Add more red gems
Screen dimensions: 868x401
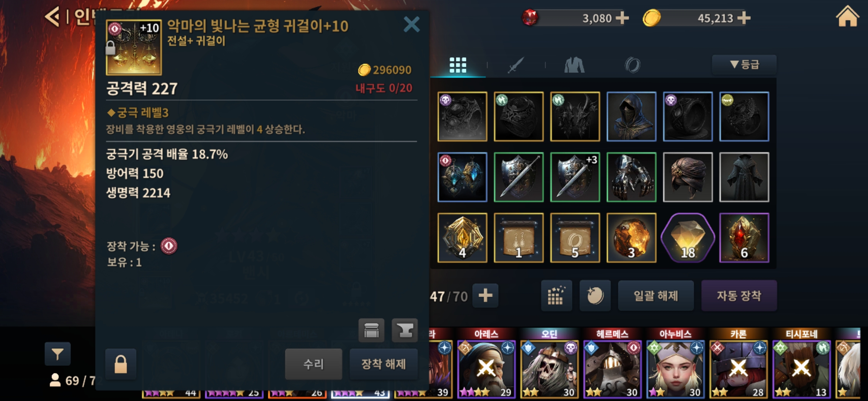point(622,18)
